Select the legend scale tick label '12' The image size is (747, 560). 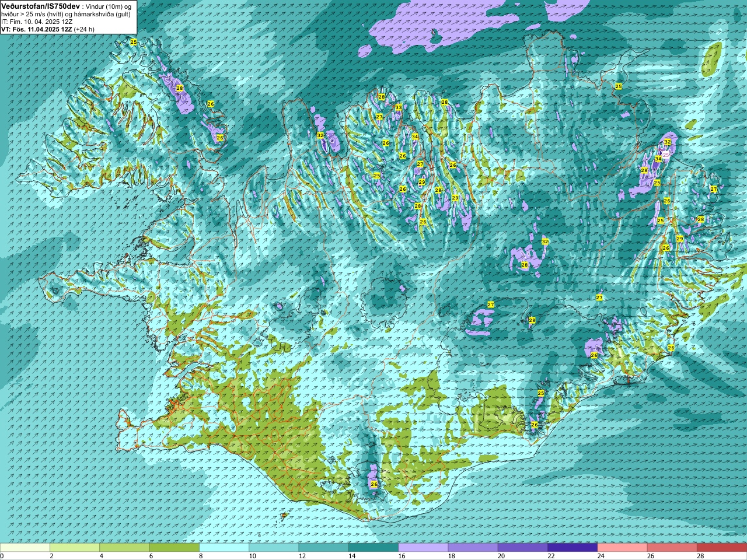(302, 556)
